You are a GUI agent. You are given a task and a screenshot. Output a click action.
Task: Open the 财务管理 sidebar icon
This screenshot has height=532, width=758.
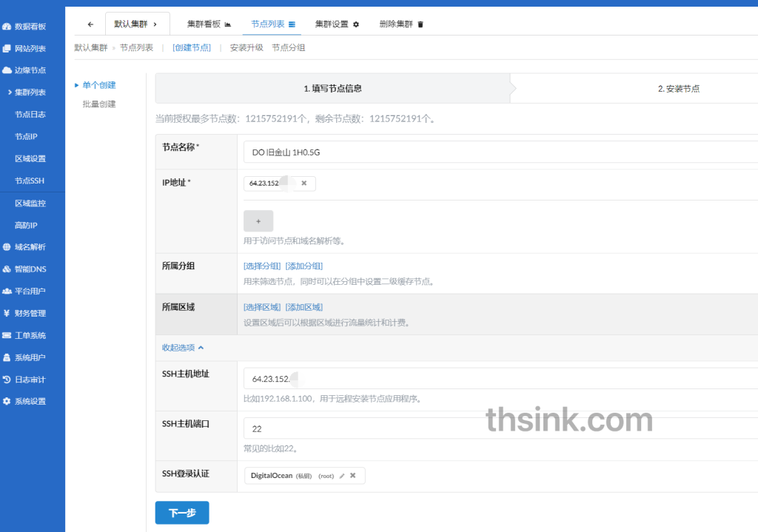tap(7, 313)
